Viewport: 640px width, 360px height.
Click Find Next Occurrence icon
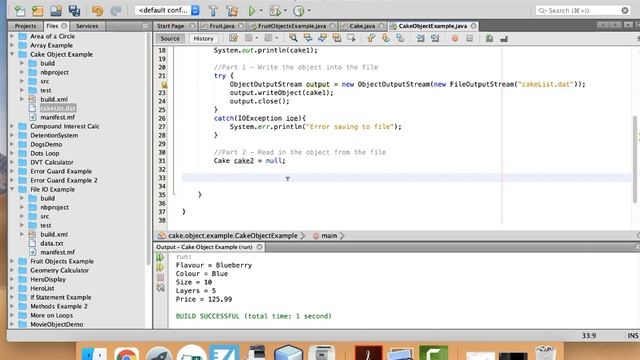tap(322, 38)
